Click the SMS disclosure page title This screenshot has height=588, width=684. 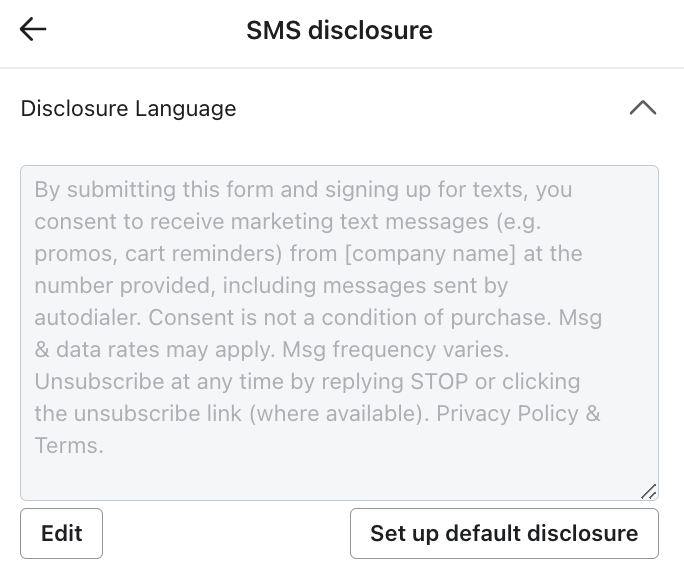click(x=339, y=30)
